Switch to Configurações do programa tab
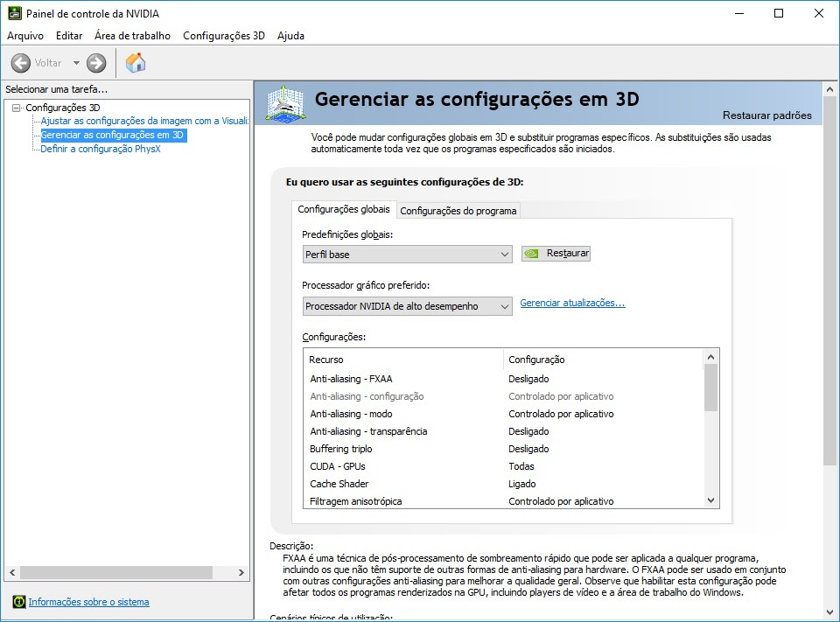Viewport: 840px width, 622px height. pyautogui.click(x=458, y=211)
